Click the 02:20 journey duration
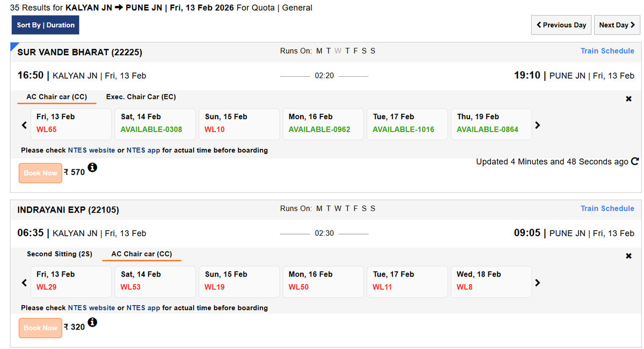 pyautogui.click(x=324, y=76)
